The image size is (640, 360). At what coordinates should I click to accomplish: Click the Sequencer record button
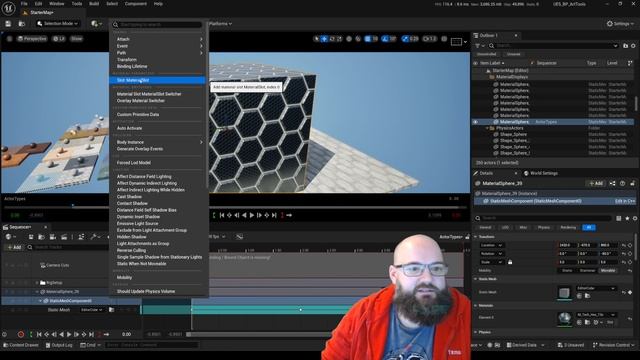[x=21, y=334]
